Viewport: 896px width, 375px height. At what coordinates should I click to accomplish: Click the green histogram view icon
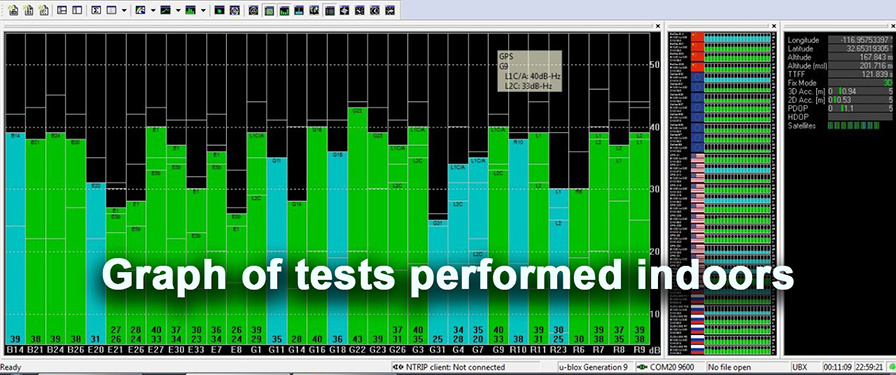coord(191,10)
